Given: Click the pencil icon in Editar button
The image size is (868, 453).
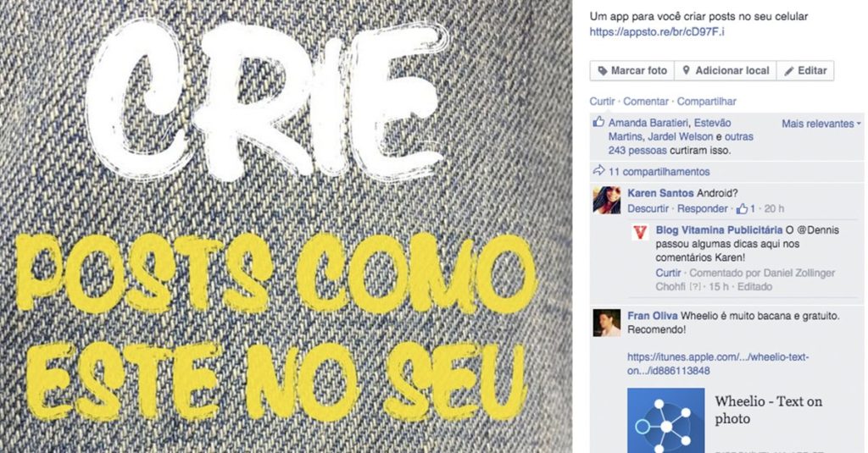Looking at the screenshot, I should pyautogui.click(x=789, y=71).
